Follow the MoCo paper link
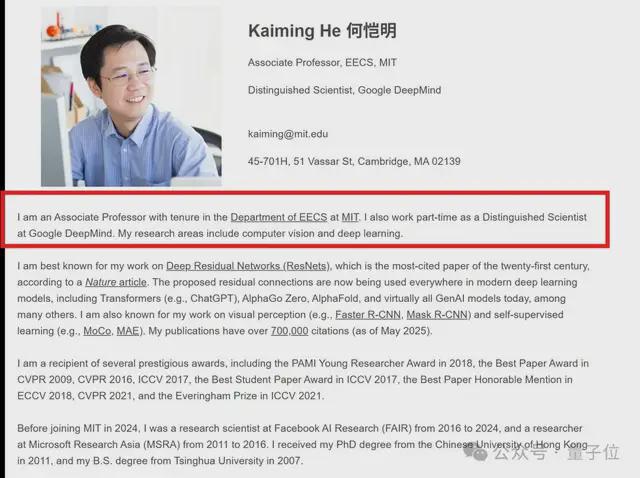 97,331
